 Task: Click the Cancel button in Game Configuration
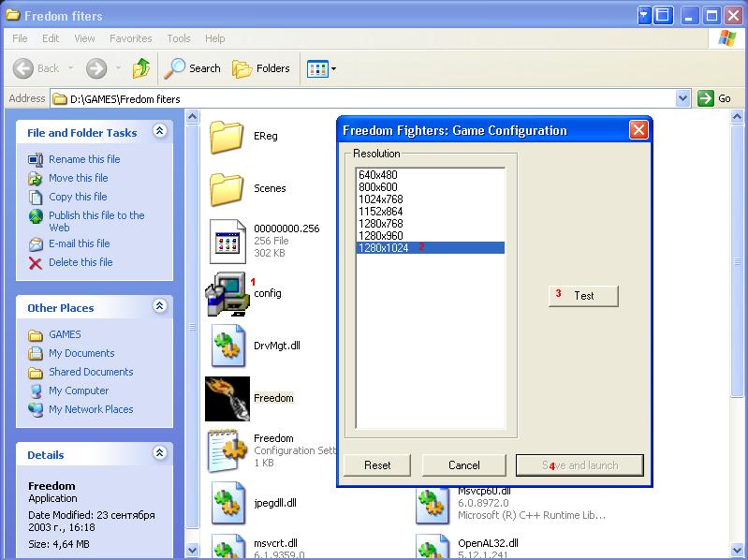point(463,465)
